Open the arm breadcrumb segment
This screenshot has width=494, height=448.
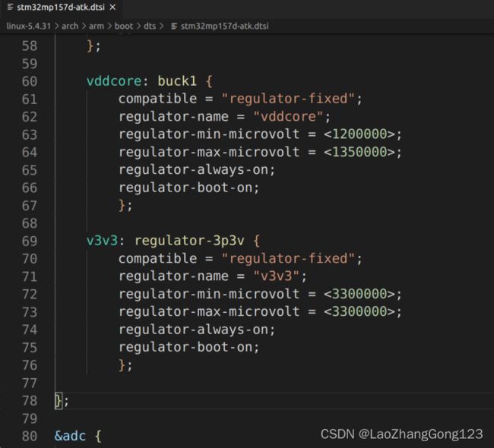coord(97,26)
